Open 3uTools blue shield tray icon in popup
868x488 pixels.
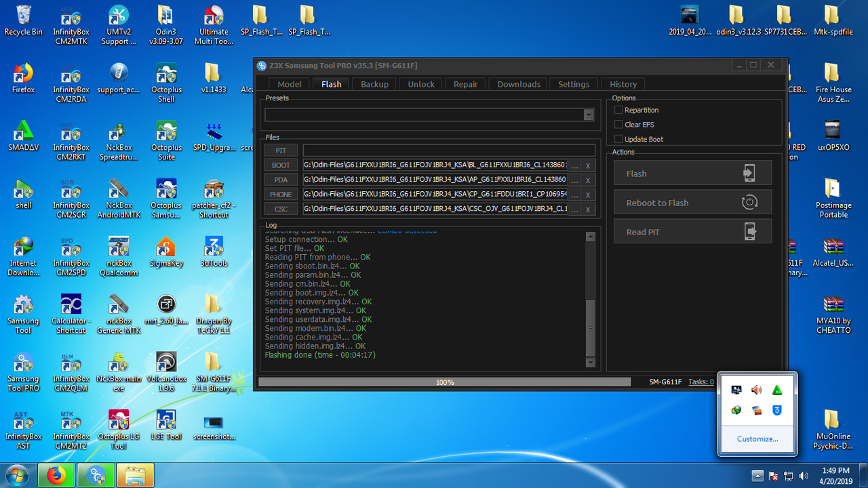tap(777, 410)
